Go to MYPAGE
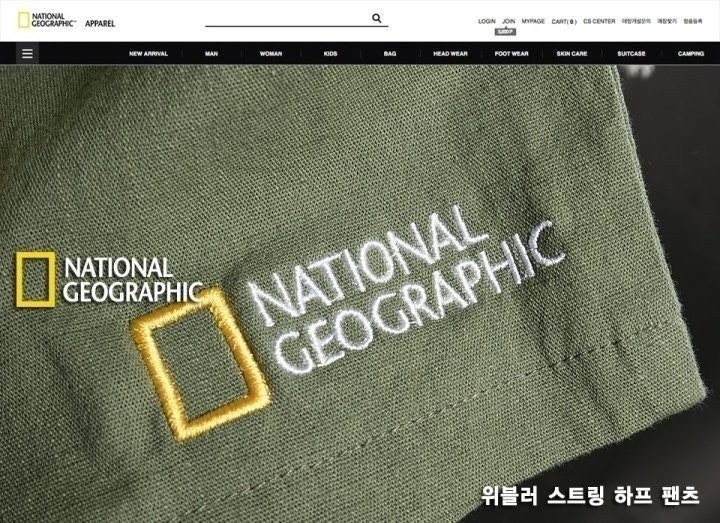The height and width of the screenshot is (523, 720). point(533,21)
